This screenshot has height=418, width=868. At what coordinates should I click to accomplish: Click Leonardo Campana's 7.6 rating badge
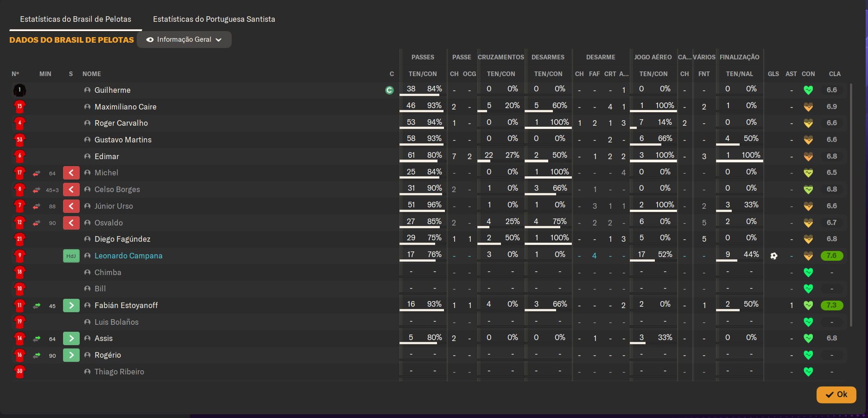pyautogui.click(x=832, y=256)
